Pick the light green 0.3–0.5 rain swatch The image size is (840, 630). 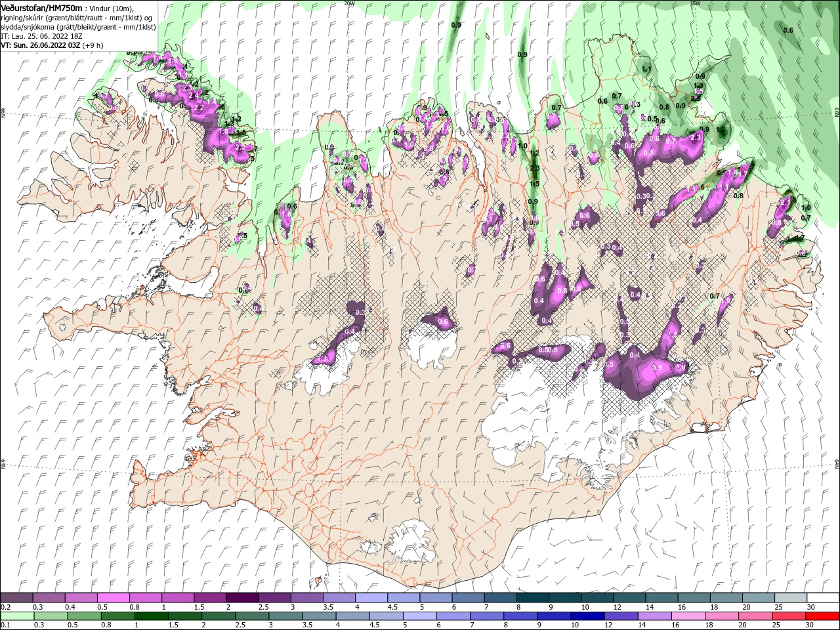coord(51,616)
